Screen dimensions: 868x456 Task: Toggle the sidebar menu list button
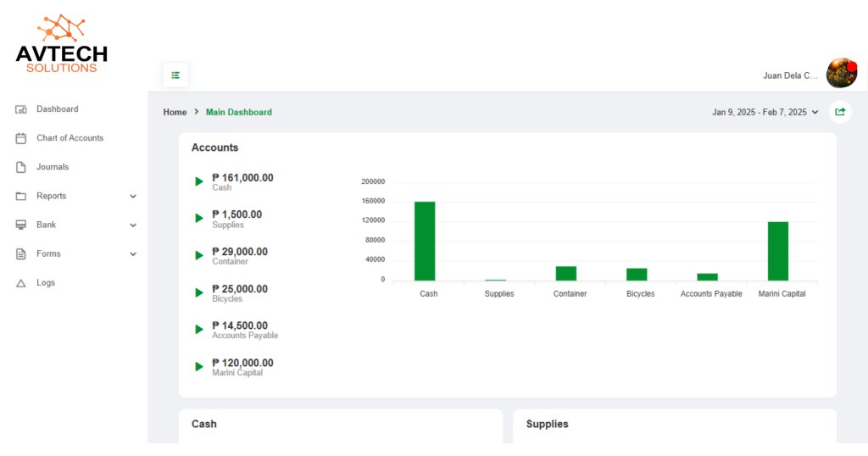175,75
